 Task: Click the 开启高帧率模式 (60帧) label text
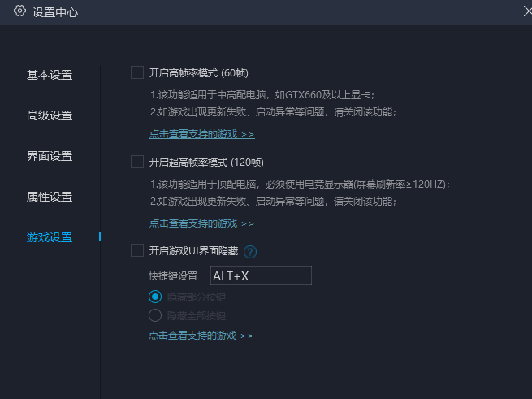pyautogui.click(x=199, y=73)
